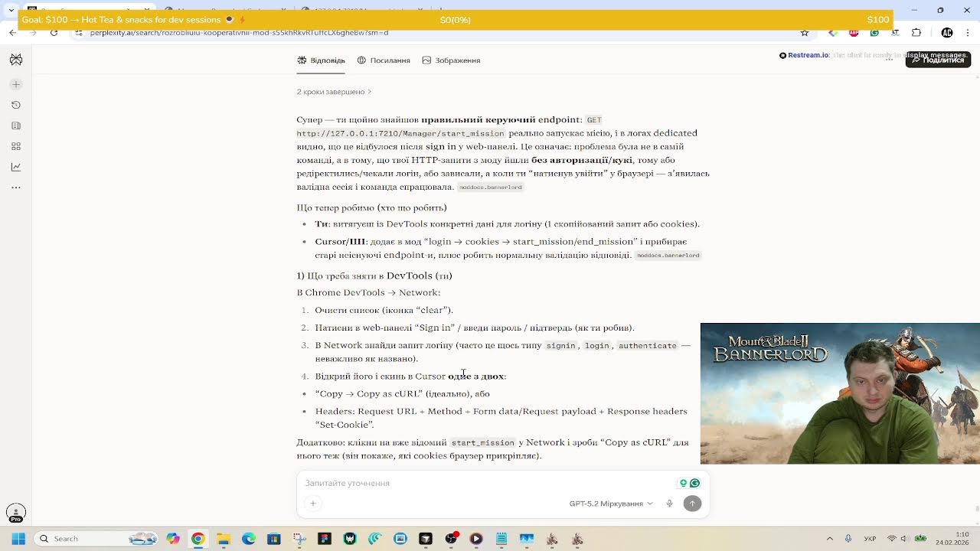Open Microsoft Edge from taskbar
This screenshot has width=980, height=551.
[x=249, y=539]
